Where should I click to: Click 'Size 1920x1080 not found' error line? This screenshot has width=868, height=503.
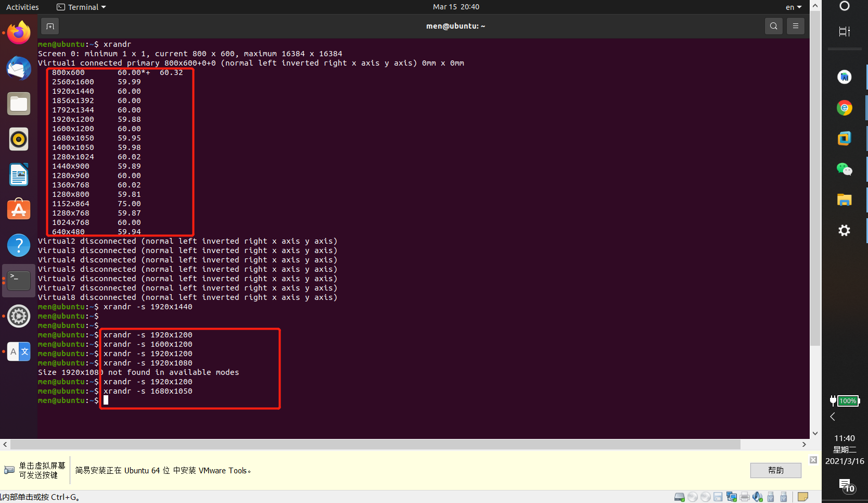(138, 372)
